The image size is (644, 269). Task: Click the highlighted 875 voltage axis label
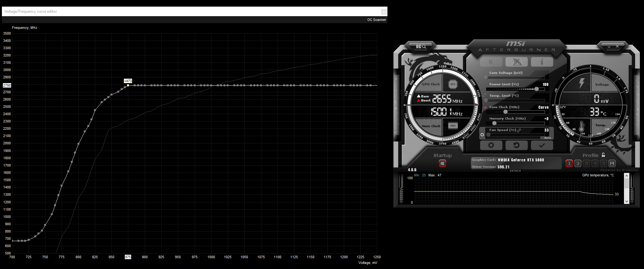[128, 257]
